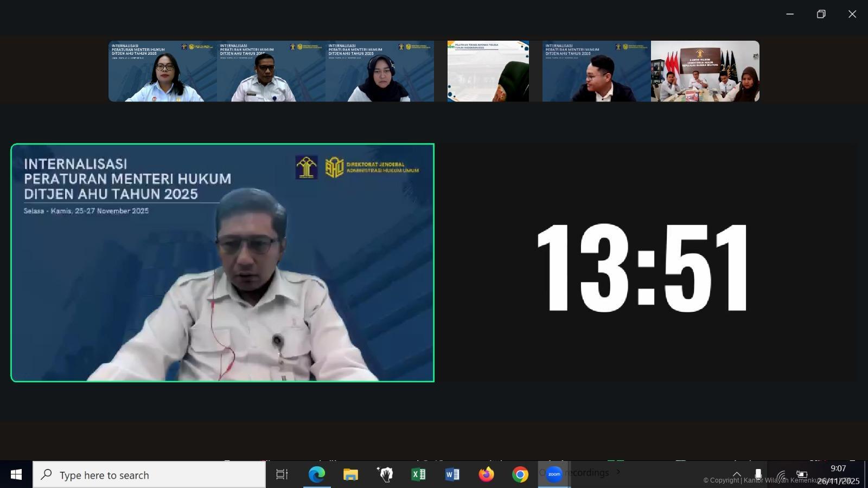The image size is (868, 488).
Task: Open Task View from the taskbar
Action: pos(282,474)
